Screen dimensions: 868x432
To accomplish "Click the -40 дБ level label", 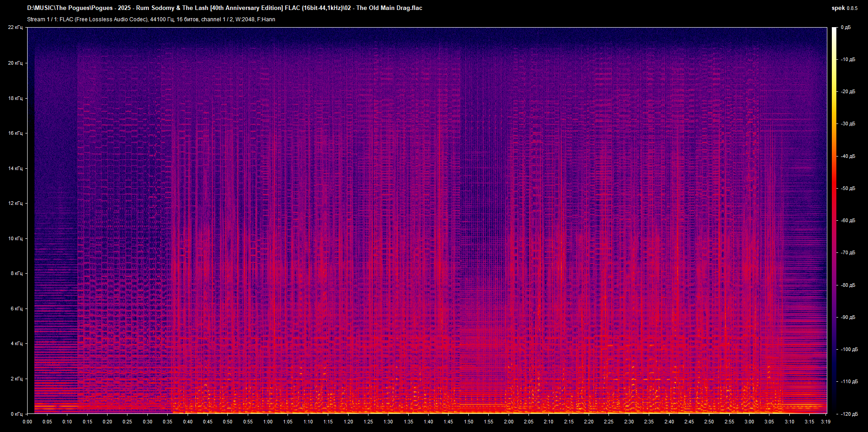I will pos(848,156).
